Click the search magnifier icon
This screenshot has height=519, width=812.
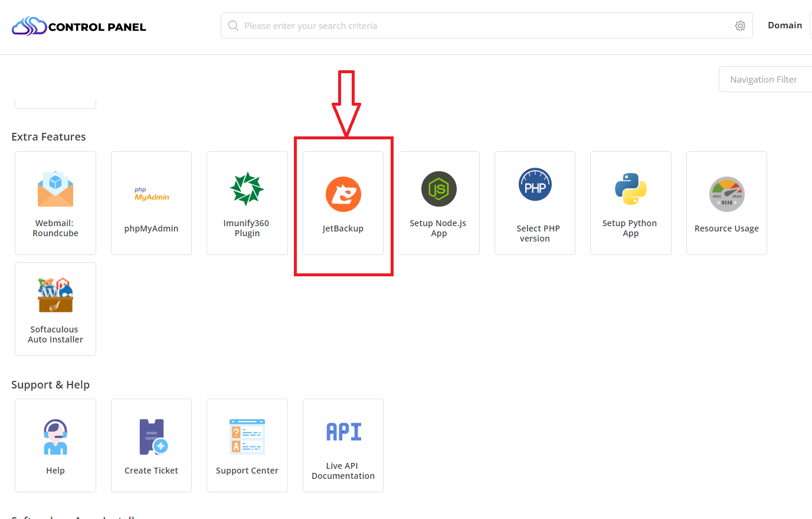234,26
